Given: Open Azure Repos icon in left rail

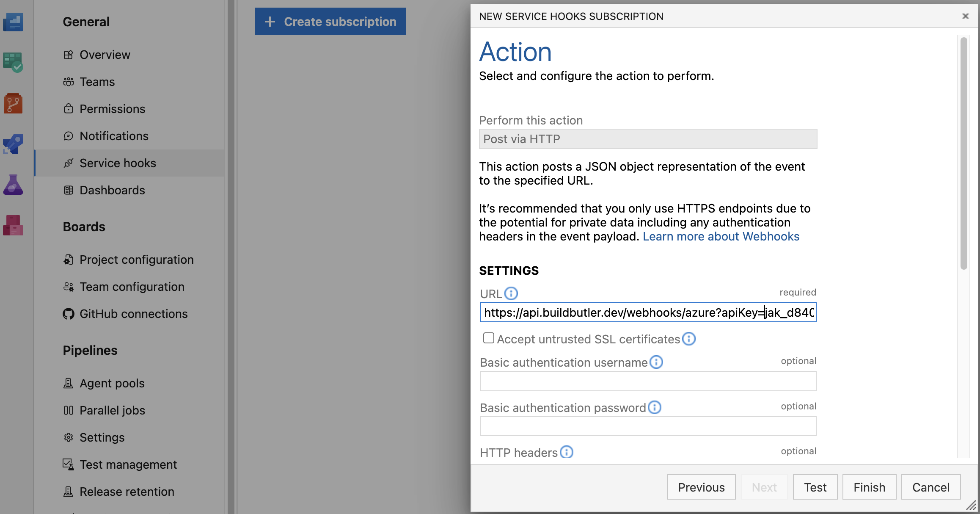Looking at the screenshot, I should tap(13, 103).
